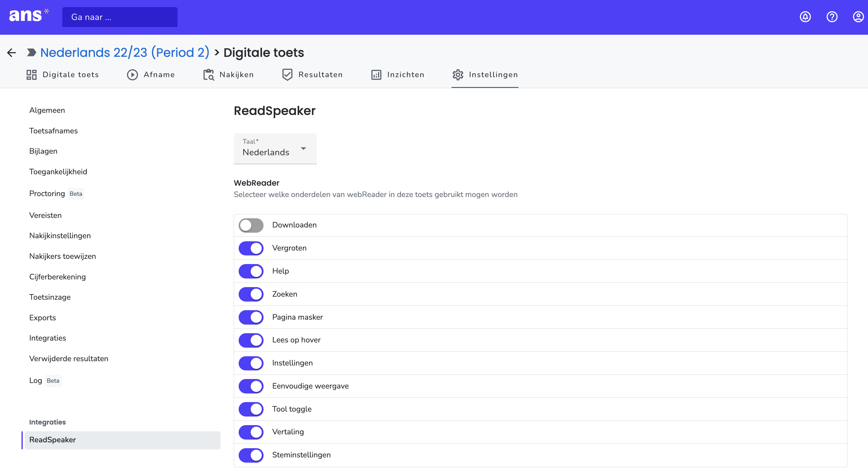Screen dimensions: 868x474
Task: Select Toegankelijkheid in sidebar
Action: coord(58,172)
